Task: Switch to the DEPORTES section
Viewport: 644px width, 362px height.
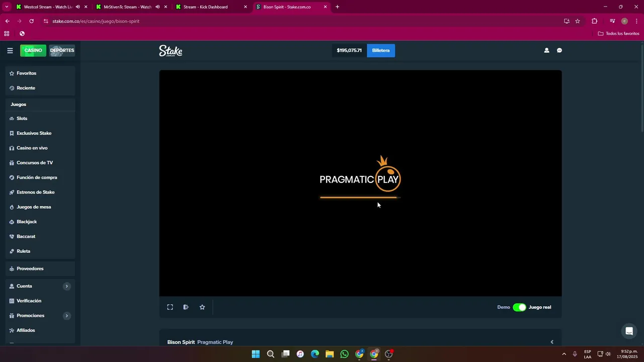Action: tap(62, 50)
